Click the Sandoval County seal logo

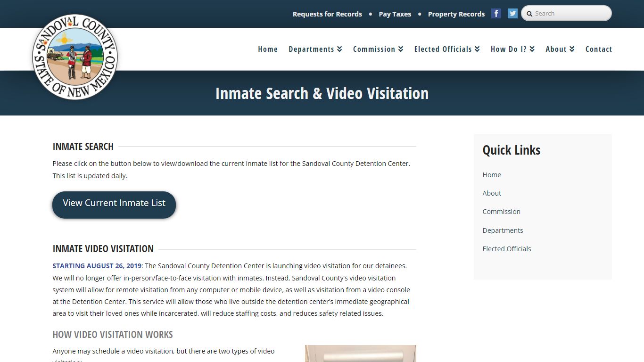75,57
